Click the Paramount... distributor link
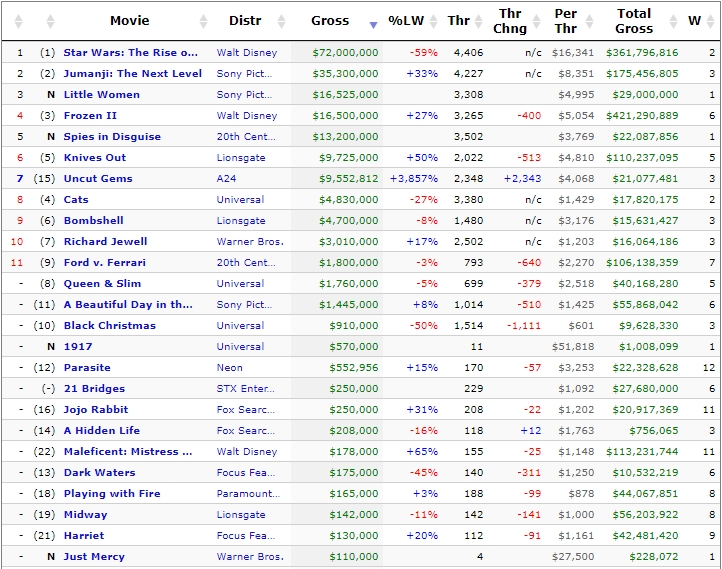Viewport: 722px width, 569px height. pos(248,494)
